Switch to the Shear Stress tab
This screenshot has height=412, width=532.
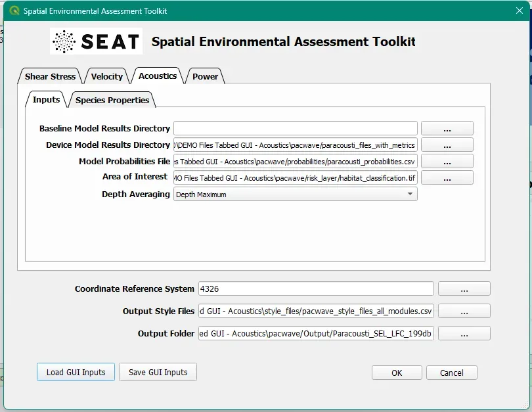[x=50, y=76]
